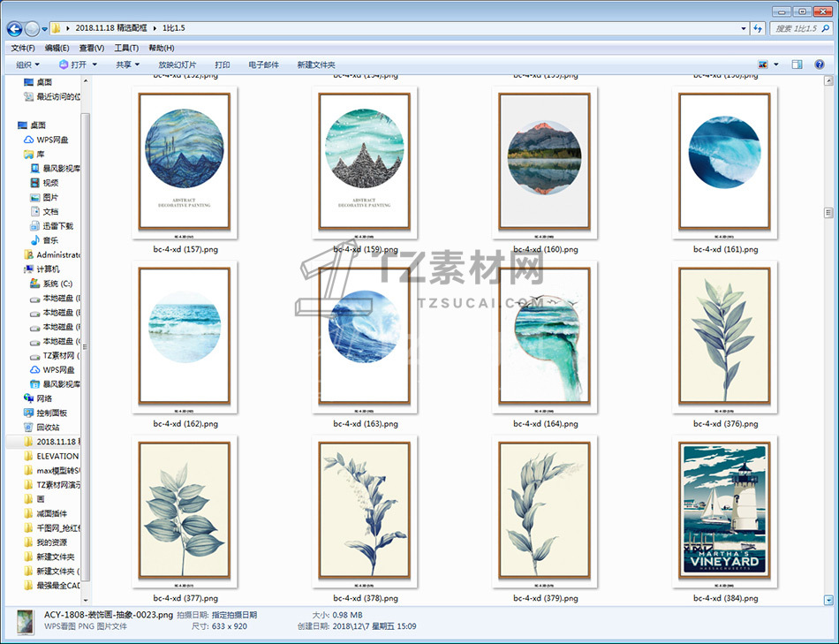The image size is (839, 644).
Task: Select 视频 library in sidebar
Action: [44, 183]
